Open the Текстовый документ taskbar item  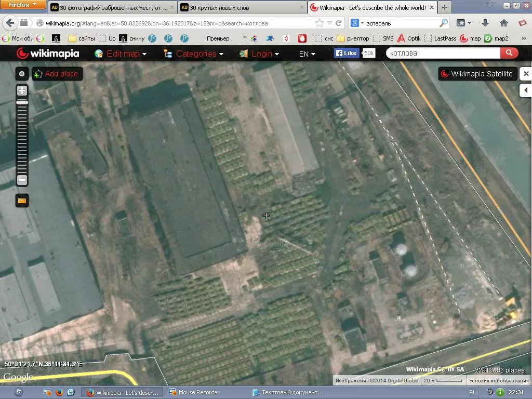click(288, 392)
